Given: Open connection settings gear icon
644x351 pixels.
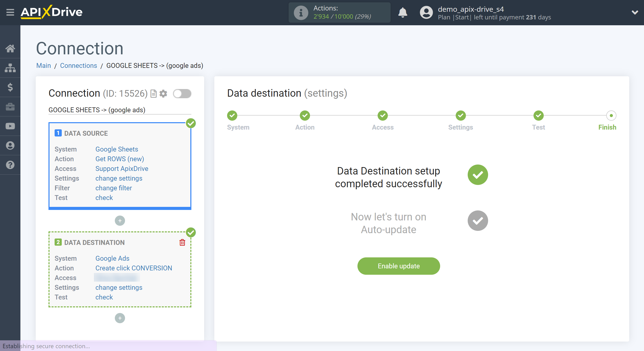Looking at the screenshot, I should click(x=163, y=94).
